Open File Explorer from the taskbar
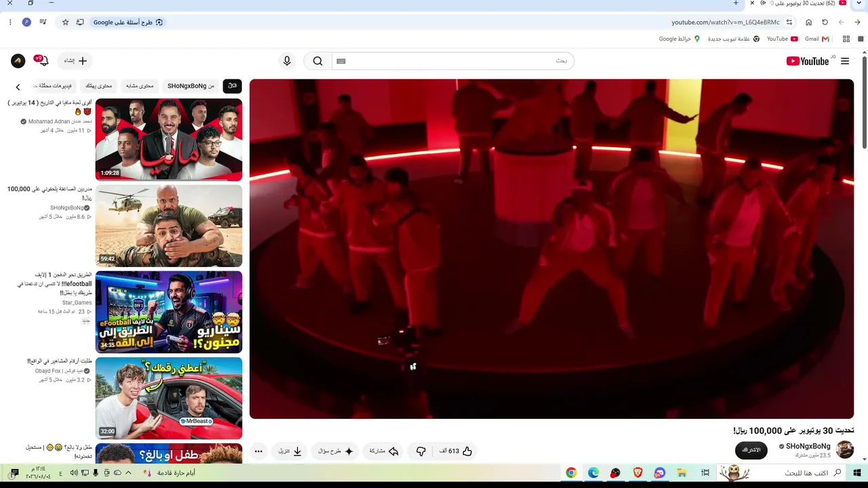Image resolution: width=868 pixels, height=488 pixels. point(682,472)
